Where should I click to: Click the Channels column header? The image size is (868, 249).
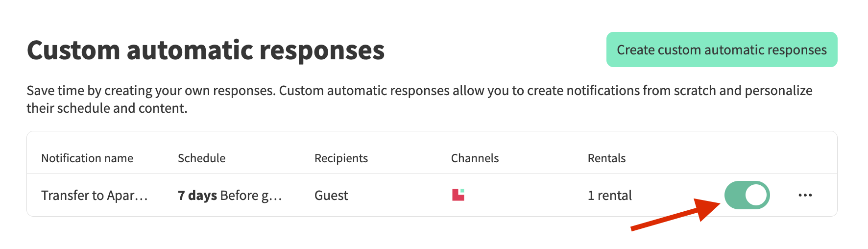tap(475, 158)
